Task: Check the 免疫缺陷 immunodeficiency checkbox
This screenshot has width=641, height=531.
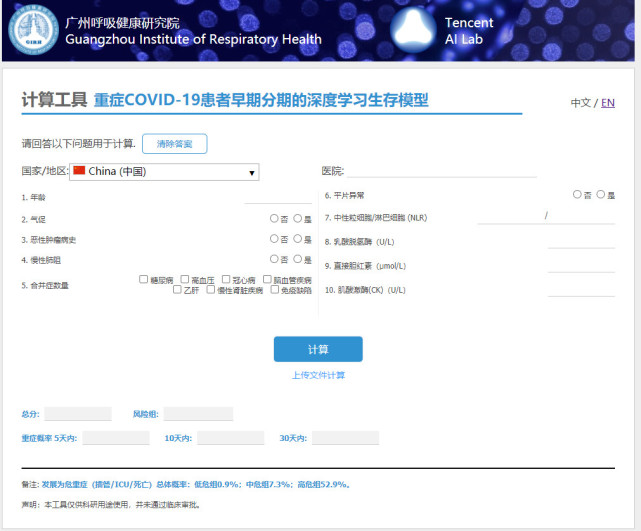Action: tap(275, 289)
